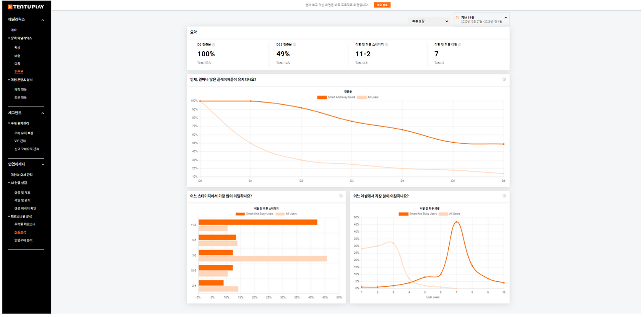This screenshot has height=317, width=644.
Task: Click info icon next to last stage metric
Action: [x=386, y=45]
